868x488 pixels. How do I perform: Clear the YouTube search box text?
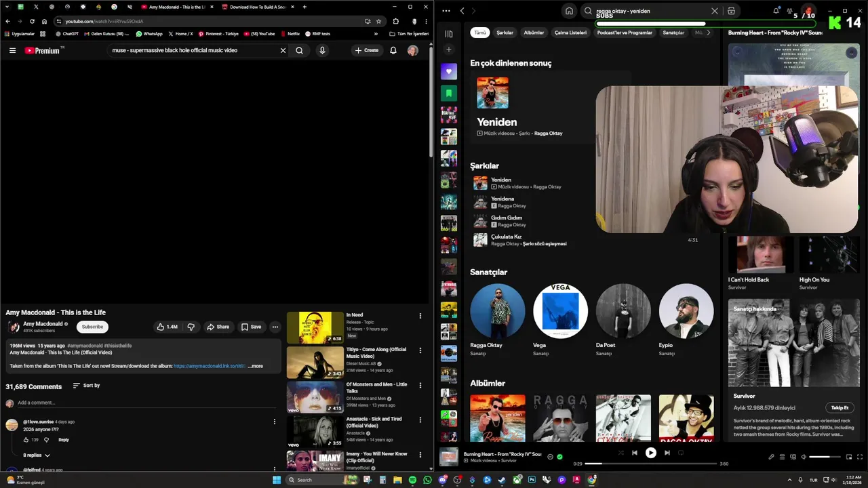pyautogui.click(x=283, y=50)
